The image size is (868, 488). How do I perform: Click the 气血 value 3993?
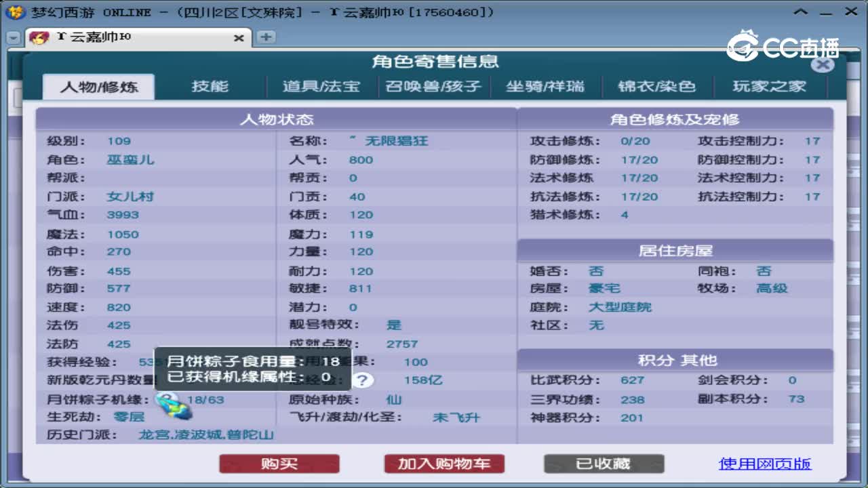pos(123,215)
